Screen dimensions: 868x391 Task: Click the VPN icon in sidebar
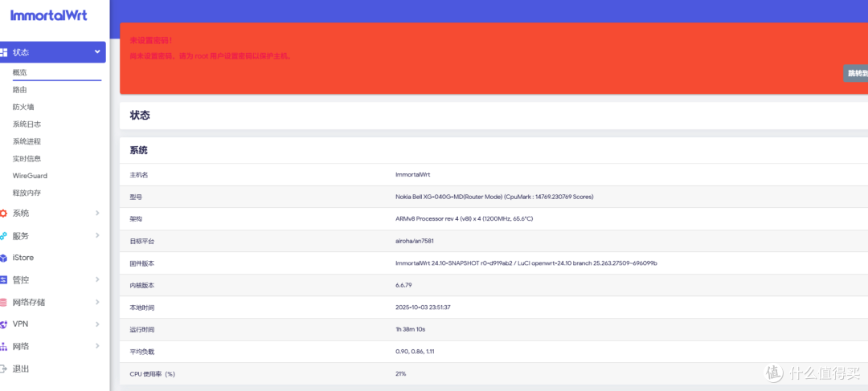click(3, 324)
